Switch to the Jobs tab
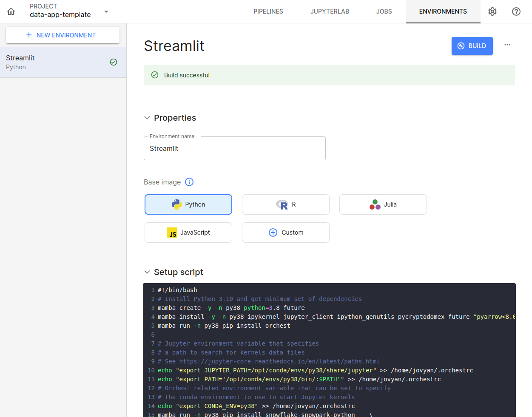Screen dimensions: 532x417 click(384, 11)
